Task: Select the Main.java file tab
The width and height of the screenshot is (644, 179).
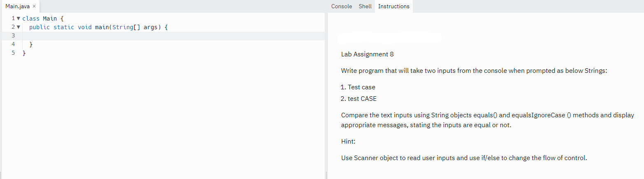Action: (17, 7)
